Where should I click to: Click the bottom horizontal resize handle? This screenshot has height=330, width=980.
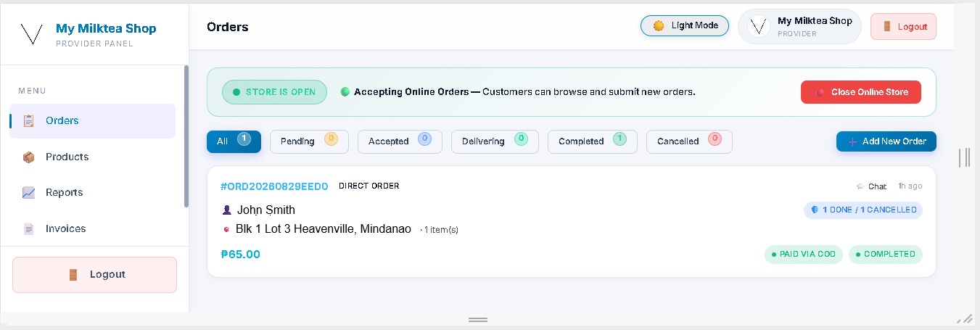(x=477, y=319)
